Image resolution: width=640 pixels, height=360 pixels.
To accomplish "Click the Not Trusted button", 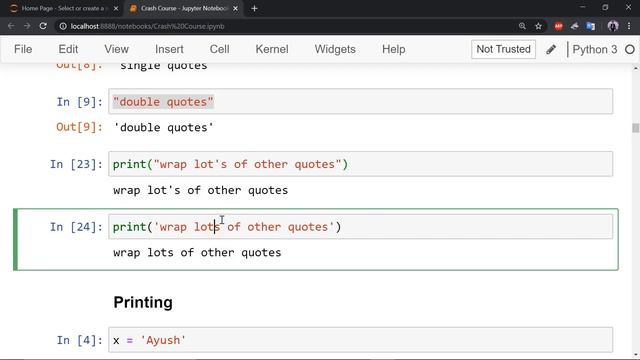I will 503,49.
